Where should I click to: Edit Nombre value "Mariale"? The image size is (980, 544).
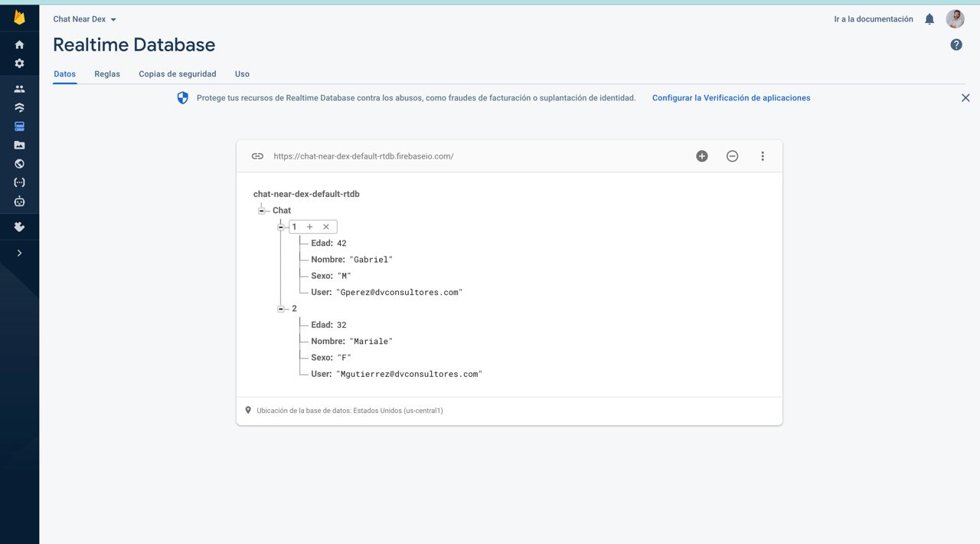tap(371, 342)
